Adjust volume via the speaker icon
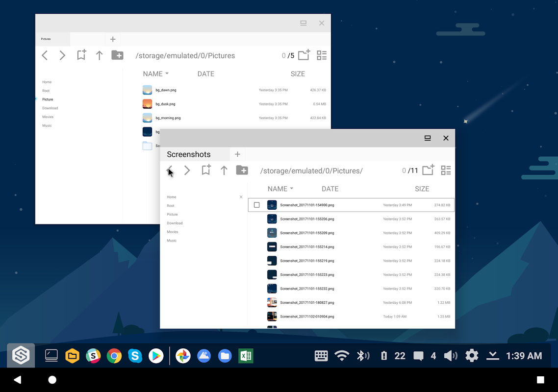 (451, 355)
